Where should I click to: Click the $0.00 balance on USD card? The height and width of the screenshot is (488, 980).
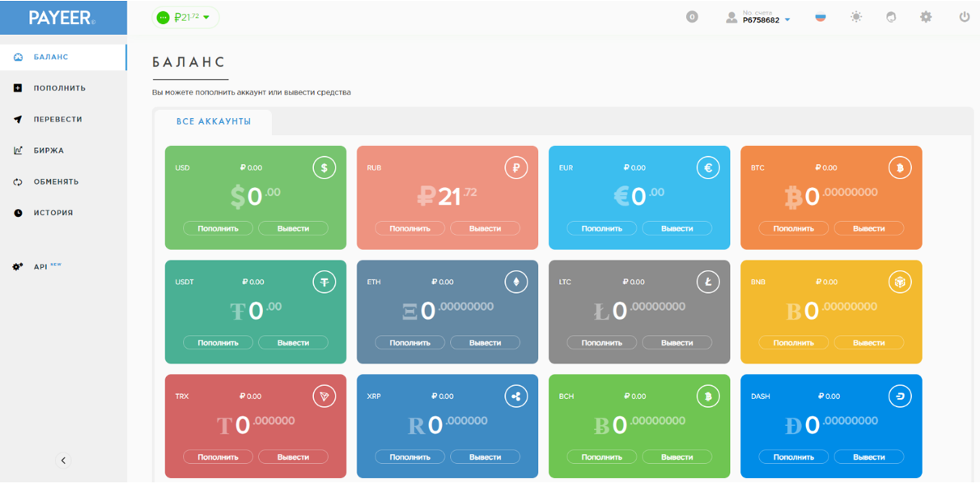(x=256, y=197)
